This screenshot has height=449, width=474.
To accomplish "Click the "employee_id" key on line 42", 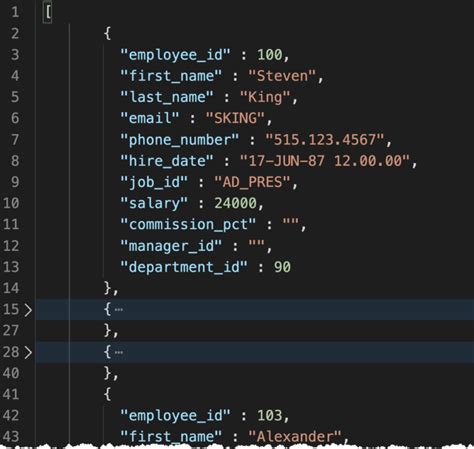I will (175, 416).
